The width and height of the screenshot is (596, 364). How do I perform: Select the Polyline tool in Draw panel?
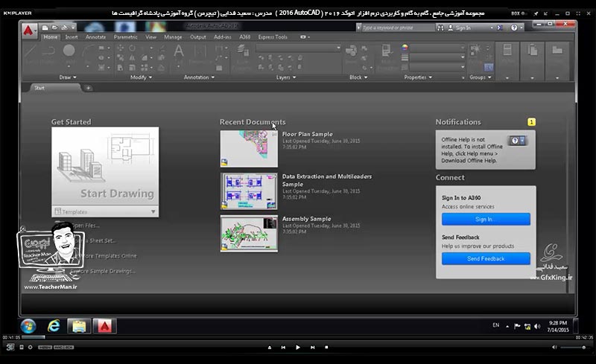[x=49, y=51]
